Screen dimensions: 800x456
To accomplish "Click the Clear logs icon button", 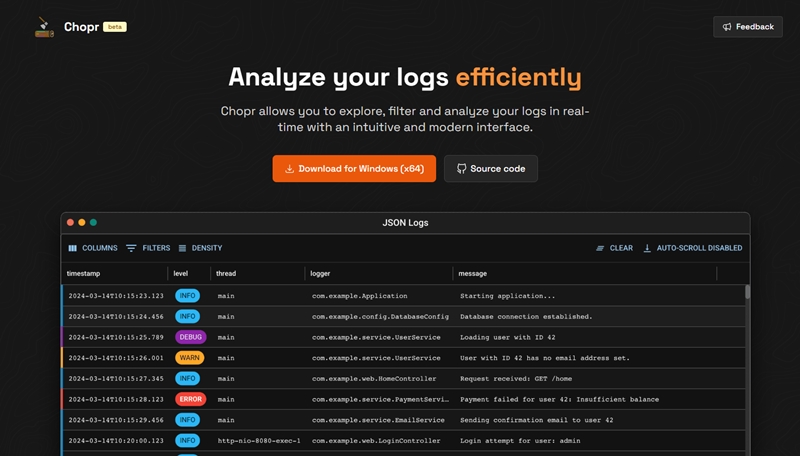I will 614,248.
